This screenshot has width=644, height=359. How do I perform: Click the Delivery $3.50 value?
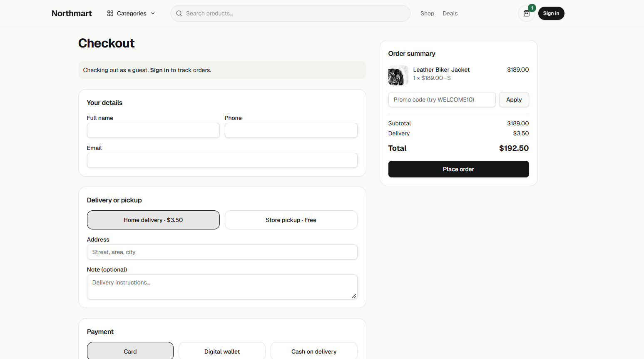point(521,133)
